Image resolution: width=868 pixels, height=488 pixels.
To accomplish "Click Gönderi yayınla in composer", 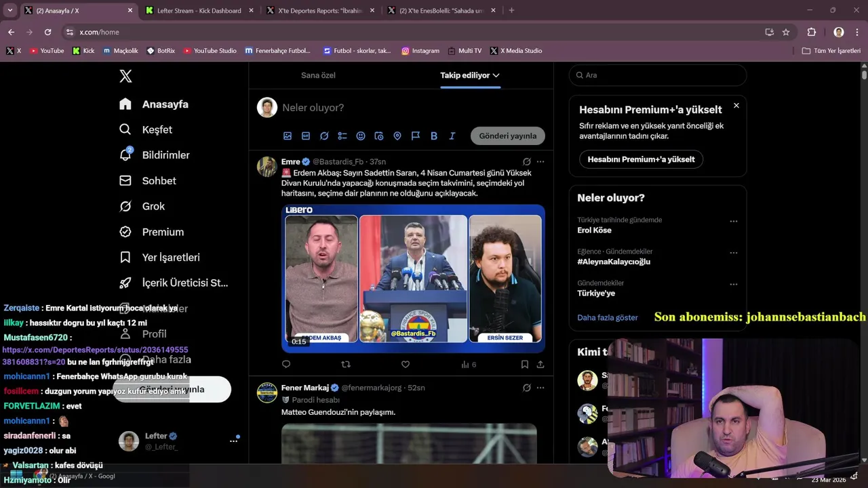I will pyautogui.click(x=508, y=136).
